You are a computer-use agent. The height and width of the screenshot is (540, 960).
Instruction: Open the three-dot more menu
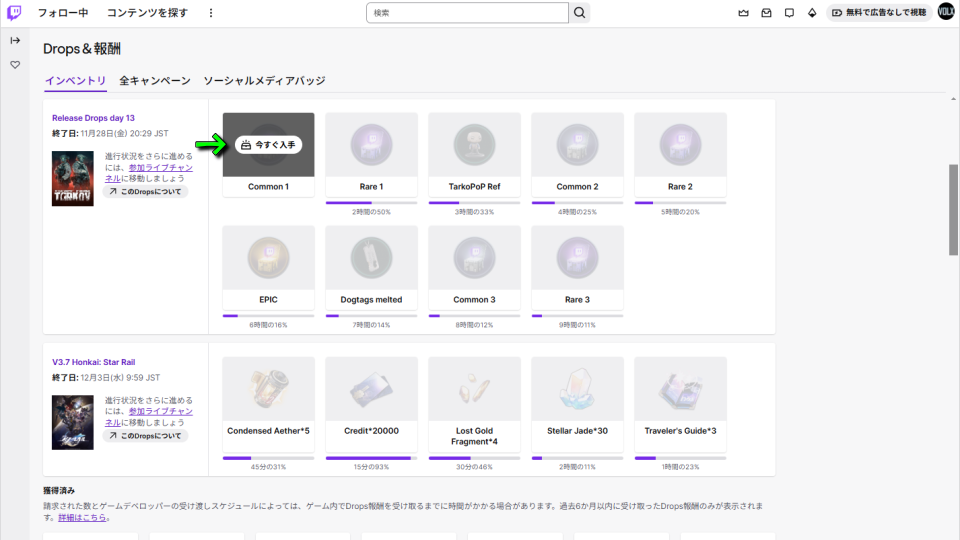[x=211, y=13]
